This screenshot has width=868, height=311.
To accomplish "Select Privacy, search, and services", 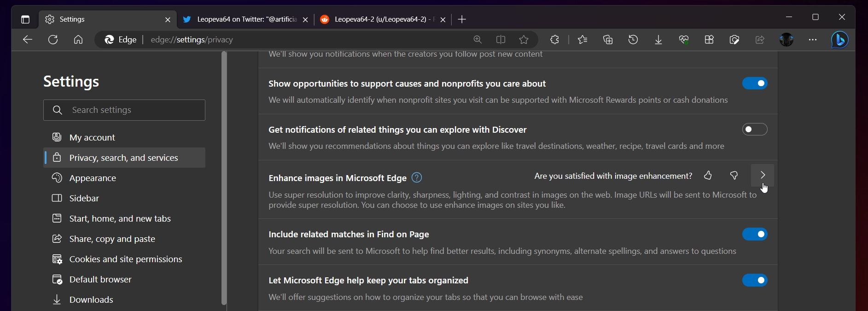I will click(x=124, y=158).
